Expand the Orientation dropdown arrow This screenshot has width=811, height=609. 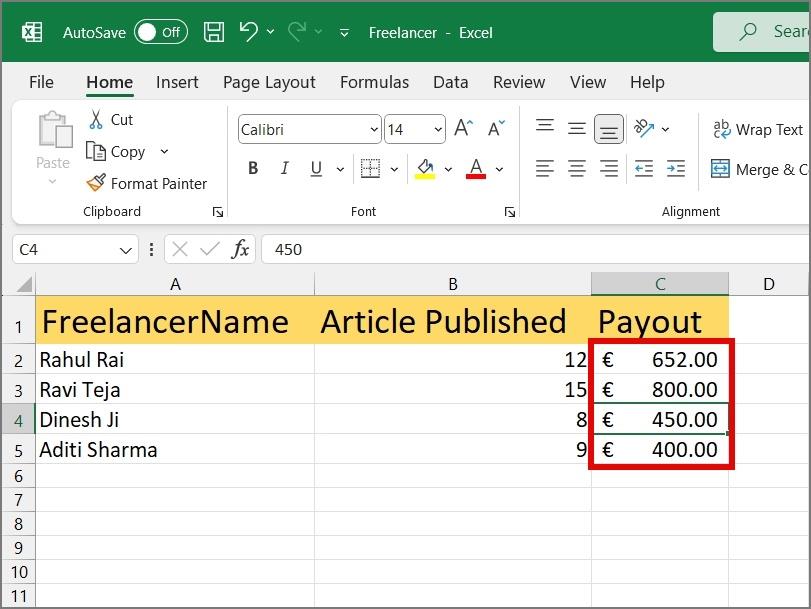[666, 129]
